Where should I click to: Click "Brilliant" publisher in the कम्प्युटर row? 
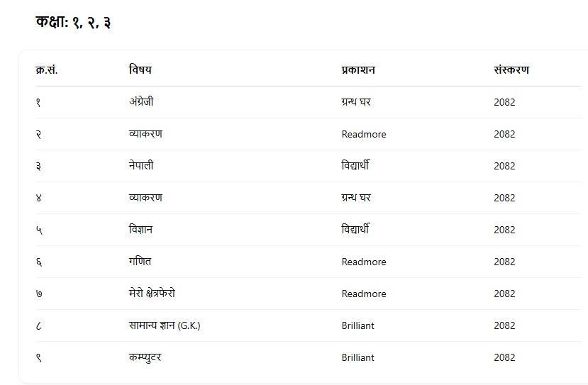[x=358, y=357]
